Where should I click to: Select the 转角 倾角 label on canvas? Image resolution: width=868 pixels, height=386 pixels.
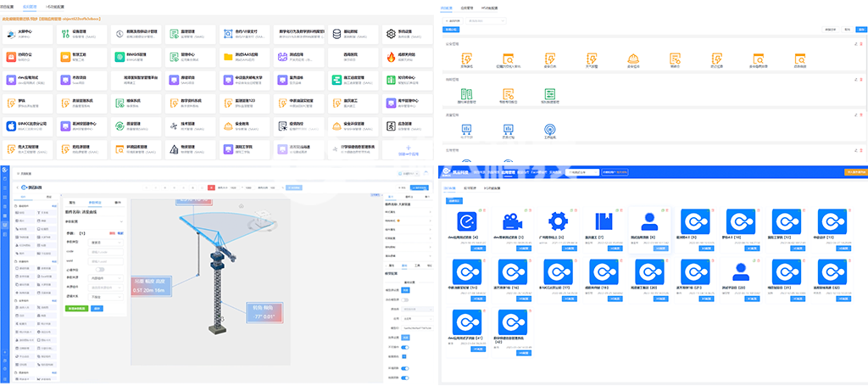[264, 312]
